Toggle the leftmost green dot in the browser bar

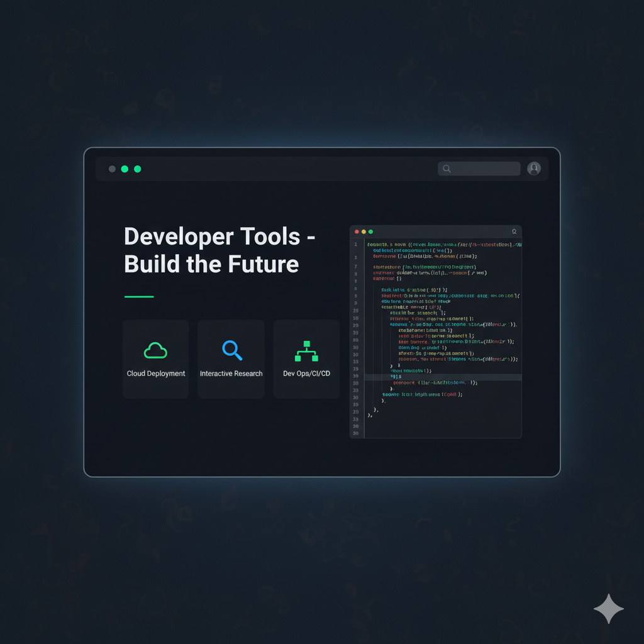[125, 169]
